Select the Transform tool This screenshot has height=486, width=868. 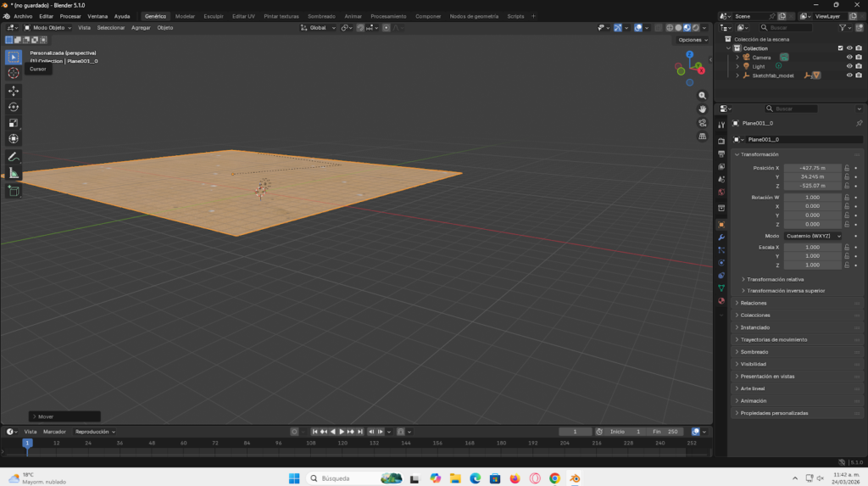point(14,139)
